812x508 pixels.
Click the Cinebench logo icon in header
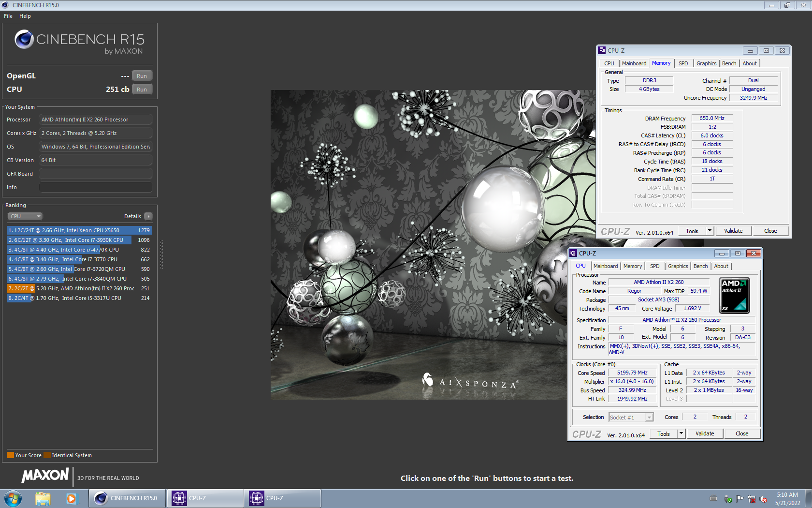pos(24,39)
